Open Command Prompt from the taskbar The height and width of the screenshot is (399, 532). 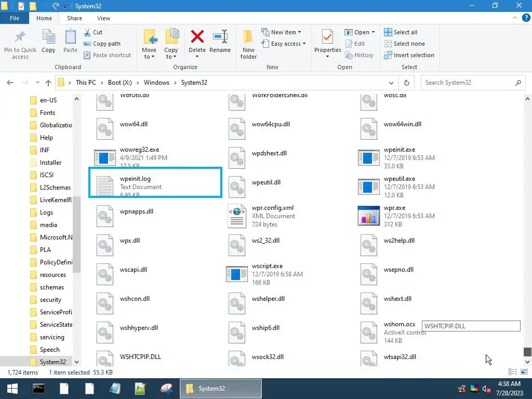point(38,389)
